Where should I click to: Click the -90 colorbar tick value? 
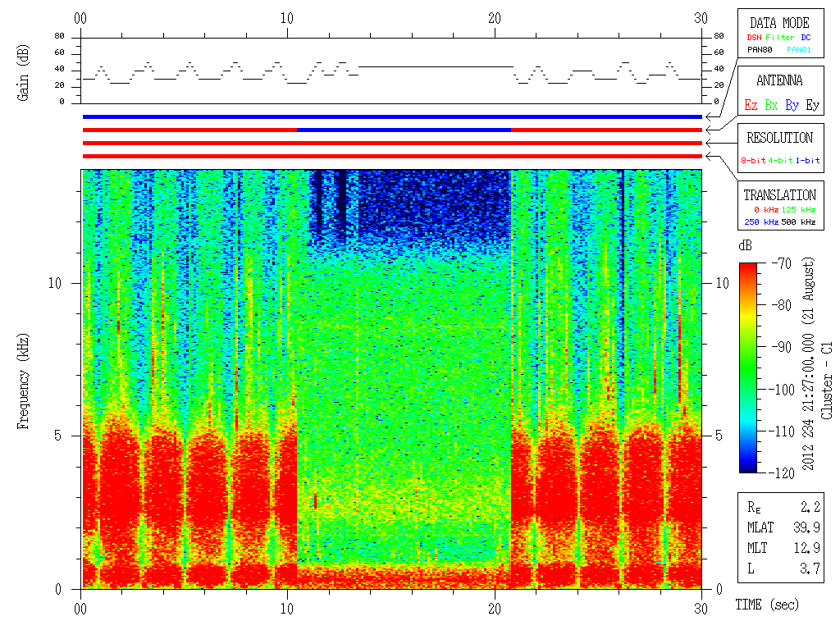click(x=782, y=347)
